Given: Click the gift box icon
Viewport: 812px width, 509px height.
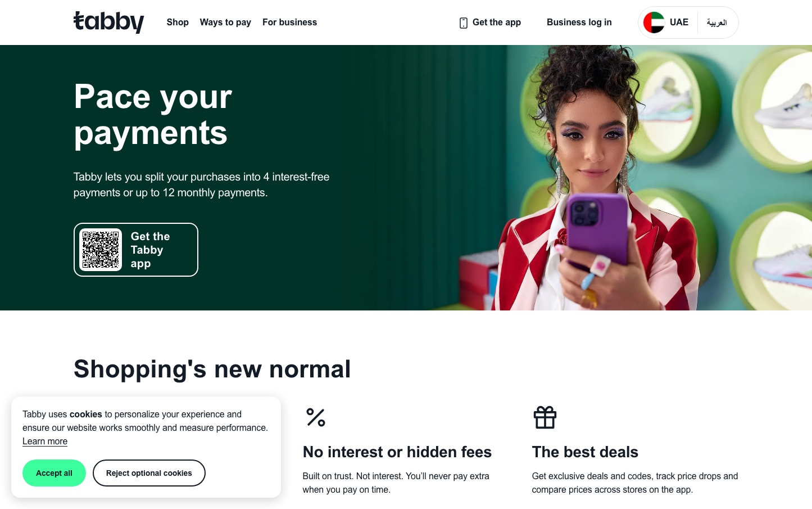Looking at the screenshot, I should [x=545, y=417].
